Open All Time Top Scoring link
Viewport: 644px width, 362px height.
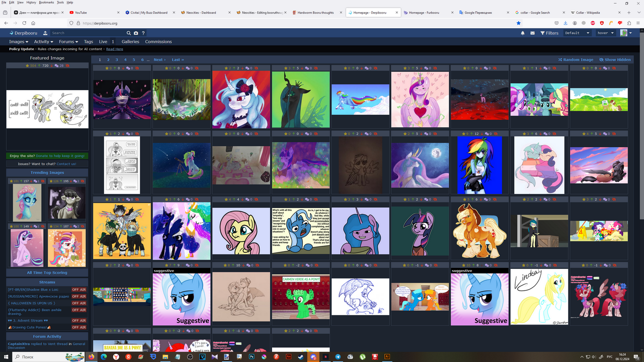47,273
